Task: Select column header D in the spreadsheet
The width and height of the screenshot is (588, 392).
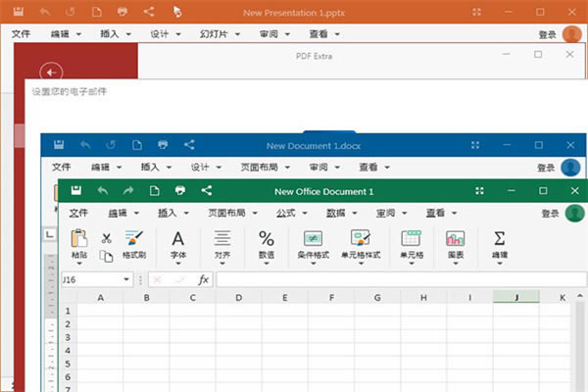Action: click(236, 297)
